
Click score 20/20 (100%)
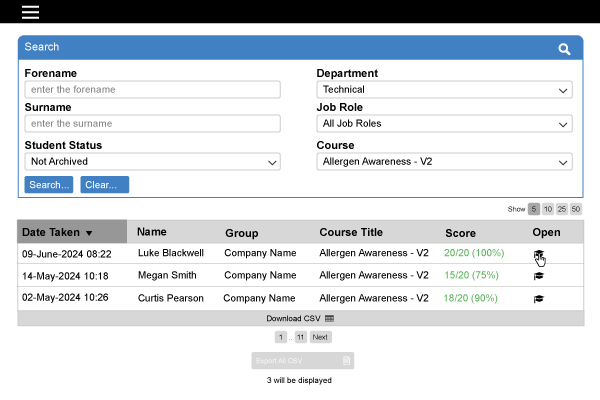tap(474, 253)
